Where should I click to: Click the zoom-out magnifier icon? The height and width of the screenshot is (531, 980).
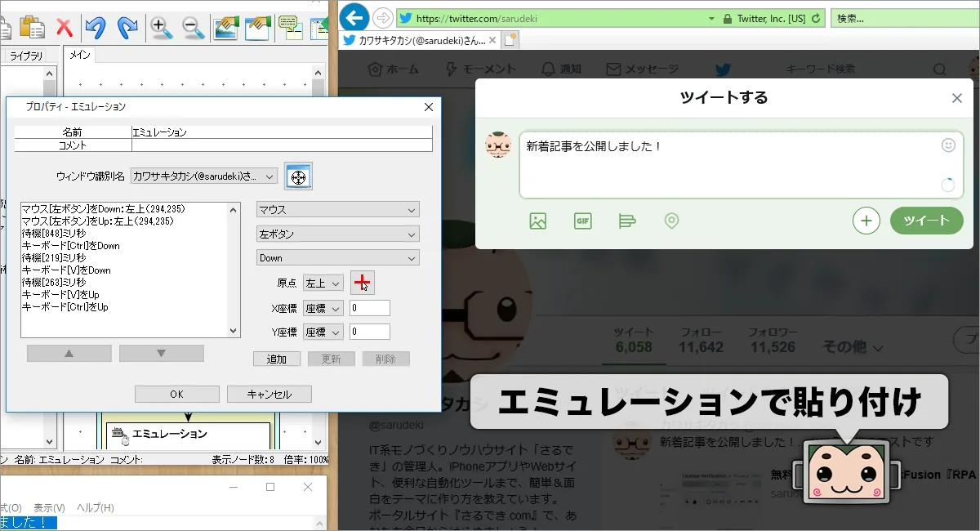(x=194, y=27)
